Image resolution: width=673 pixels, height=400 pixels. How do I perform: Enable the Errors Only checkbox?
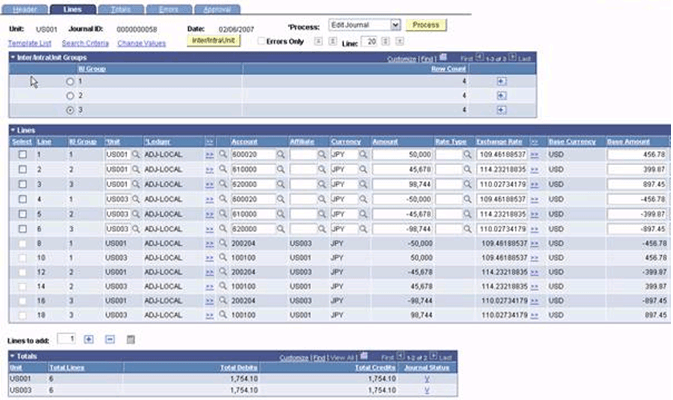coord(261,41)
